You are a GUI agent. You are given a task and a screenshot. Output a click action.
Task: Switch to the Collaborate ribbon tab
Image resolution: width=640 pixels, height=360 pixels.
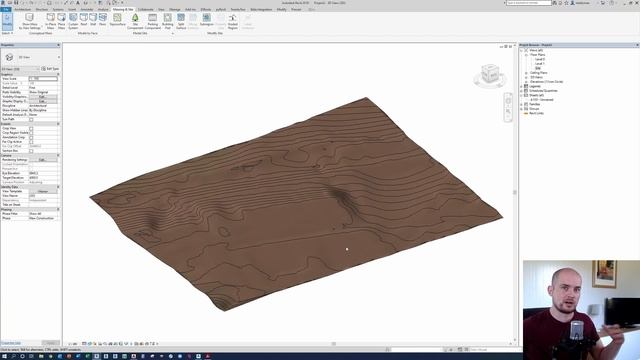(146, 9)
